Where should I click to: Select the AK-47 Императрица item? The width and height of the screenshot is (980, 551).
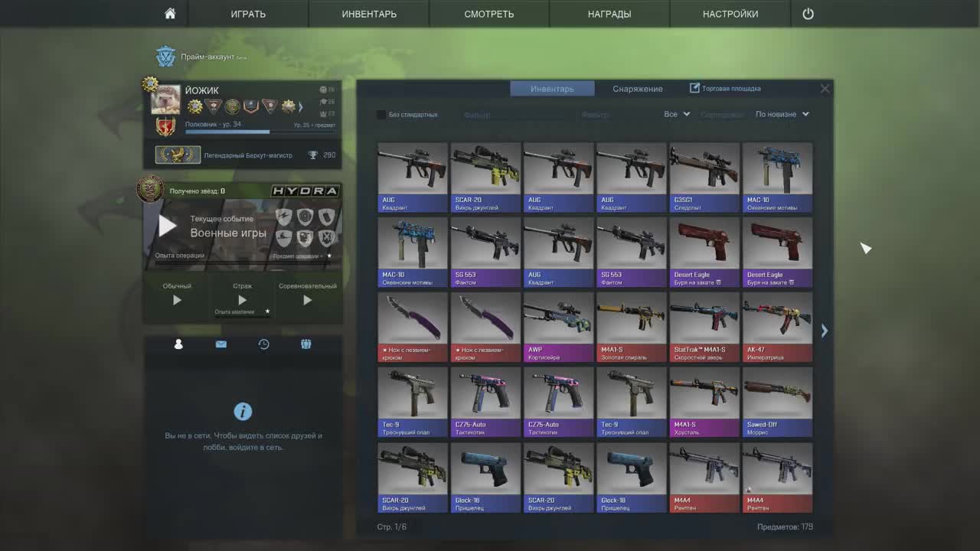[777, 328]
